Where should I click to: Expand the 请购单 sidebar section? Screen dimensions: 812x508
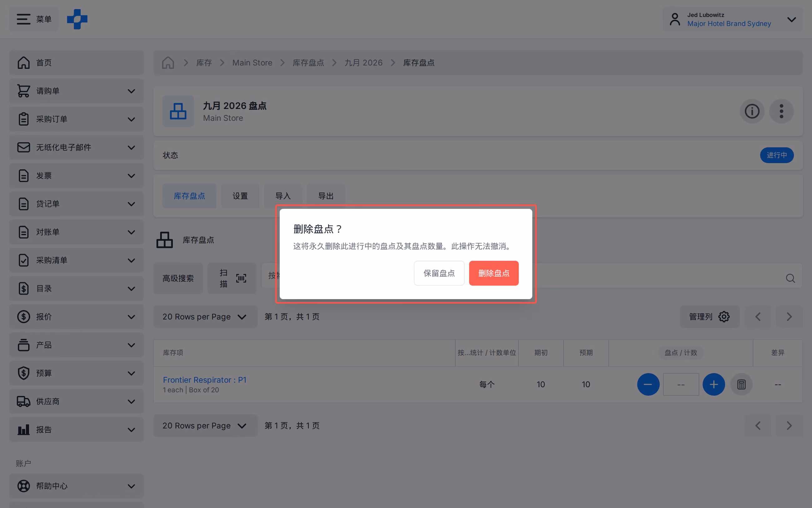pyautogui.click(x=77, y=91)
